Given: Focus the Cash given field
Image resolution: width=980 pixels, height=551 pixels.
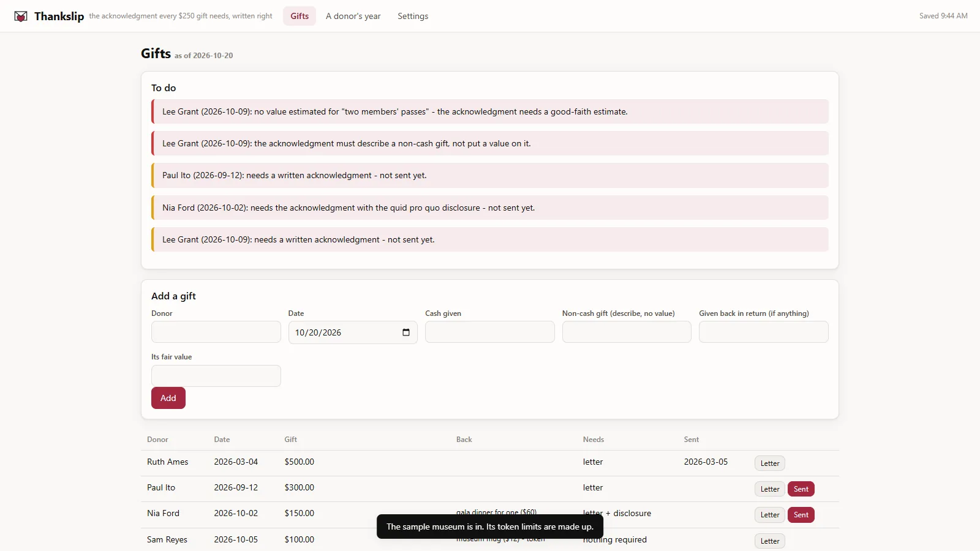Looking at the screenshot, I should [490, 332].
